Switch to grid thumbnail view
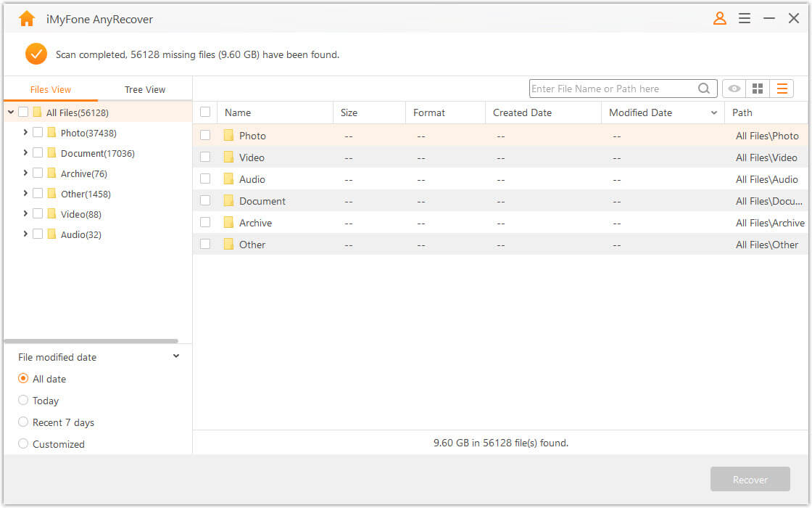Image resolution: width=812 pixels, height=508 pixels. tap(758, 89)
